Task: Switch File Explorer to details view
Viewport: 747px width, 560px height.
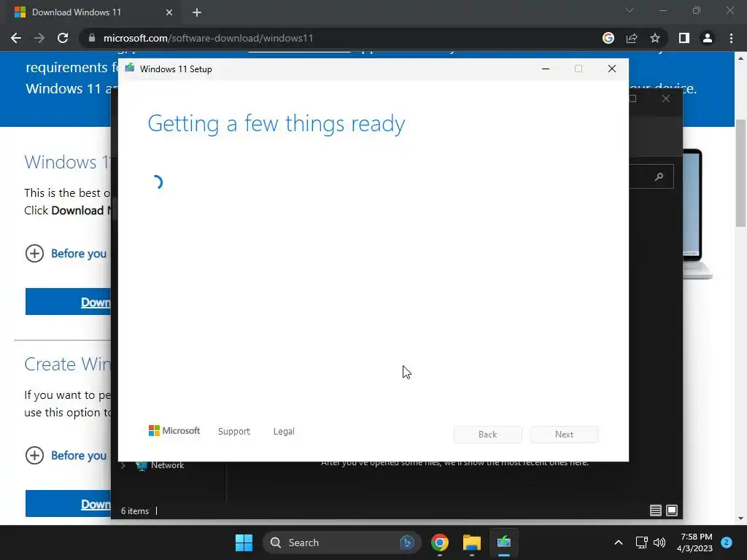Action: (656, 510)
